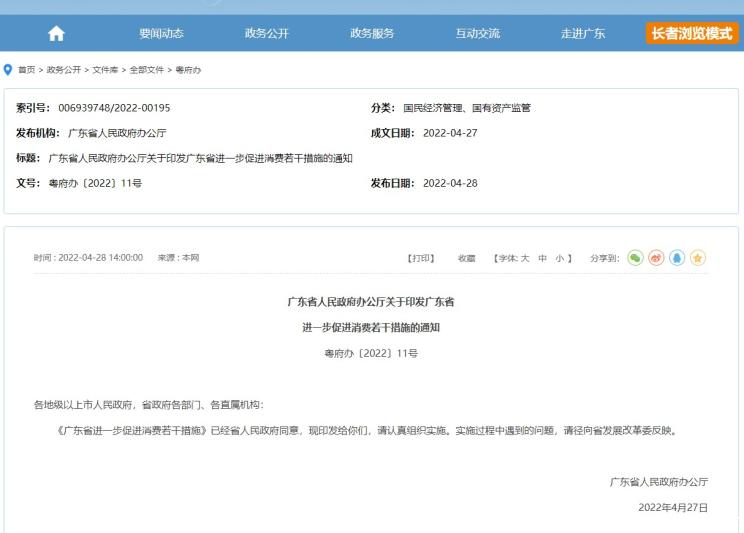Open the 政务公开 navigation tab
744x533 pixels.
tap(266, 33)
